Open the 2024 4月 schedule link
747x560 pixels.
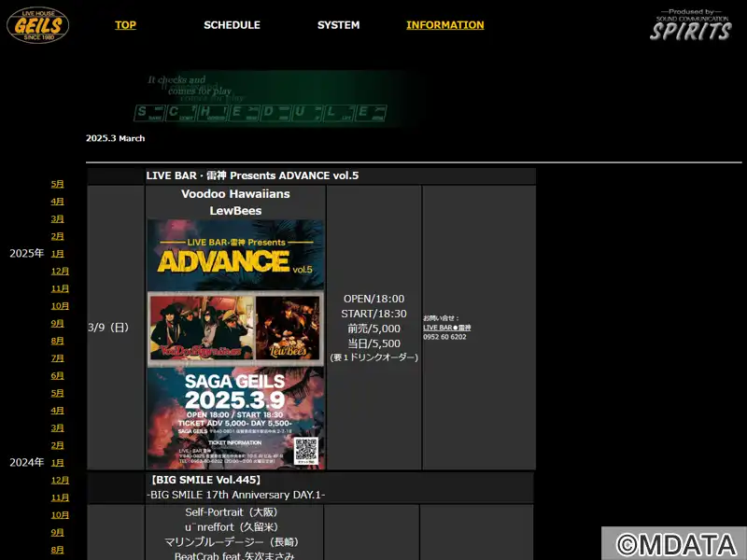tap(57, 411)
